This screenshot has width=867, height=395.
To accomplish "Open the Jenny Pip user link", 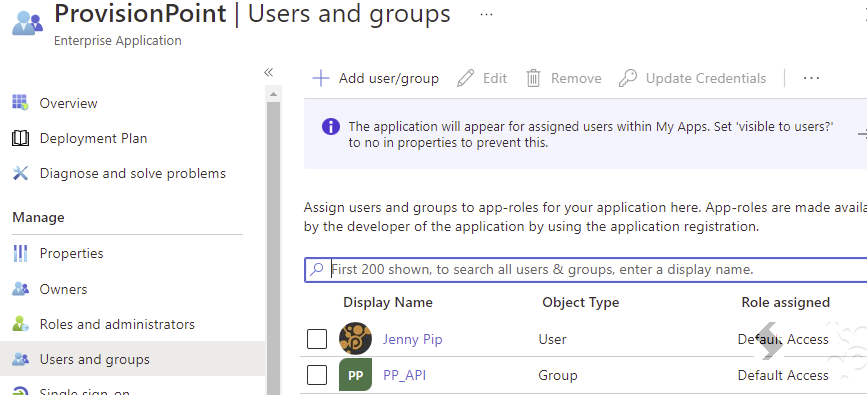I will 412,339.
